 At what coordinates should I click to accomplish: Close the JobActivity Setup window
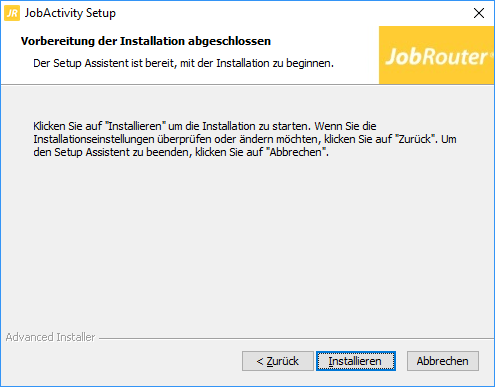pos(479,13)
